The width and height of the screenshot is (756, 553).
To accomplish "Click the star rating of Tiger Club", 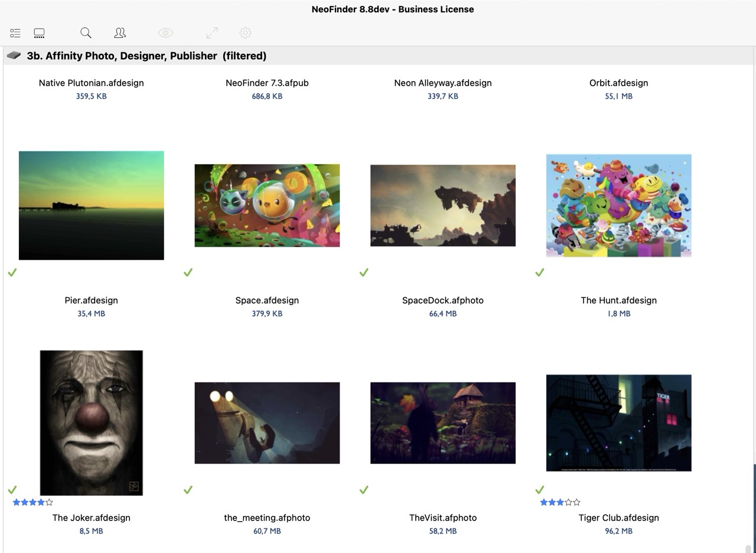I will tap(560, 502).
